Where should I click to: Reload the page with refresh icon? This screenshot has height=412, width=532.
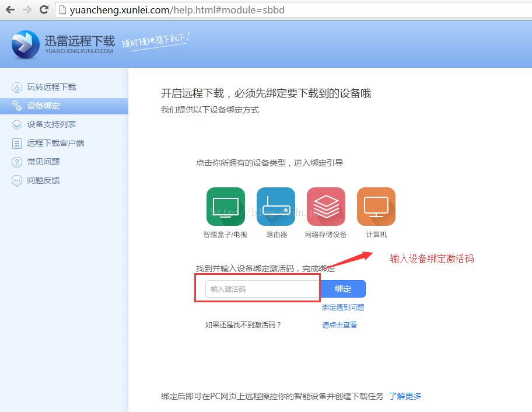[44, 9]
